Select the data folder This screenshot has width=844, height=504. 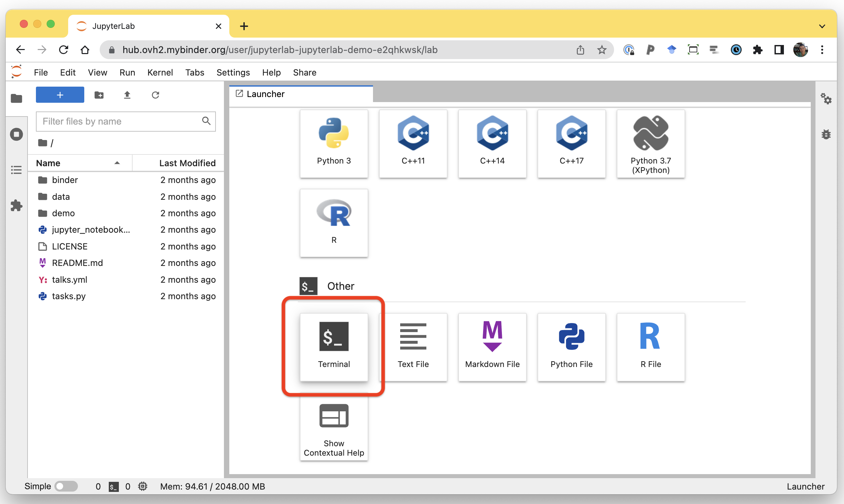(126, 197)
